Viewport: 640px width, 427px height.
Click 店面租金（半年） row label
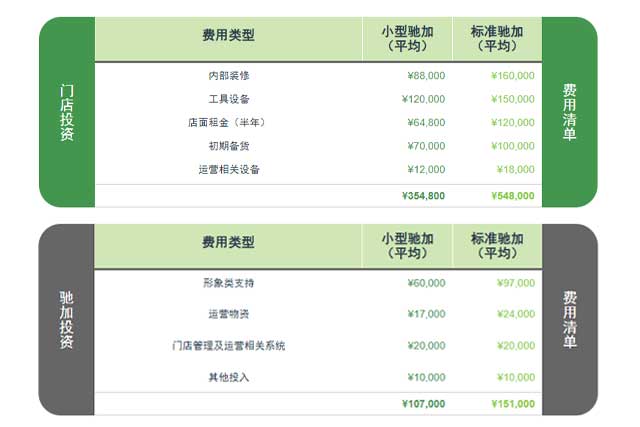(x=228, y=122)
